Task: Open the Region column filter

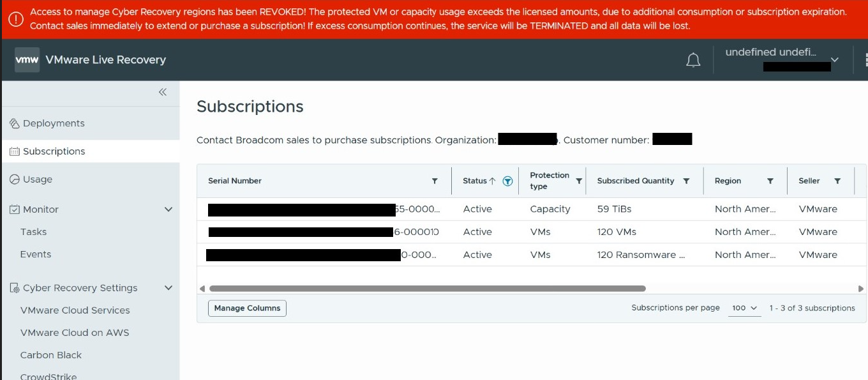Action: pyautogui.click(x=770, y=181)
